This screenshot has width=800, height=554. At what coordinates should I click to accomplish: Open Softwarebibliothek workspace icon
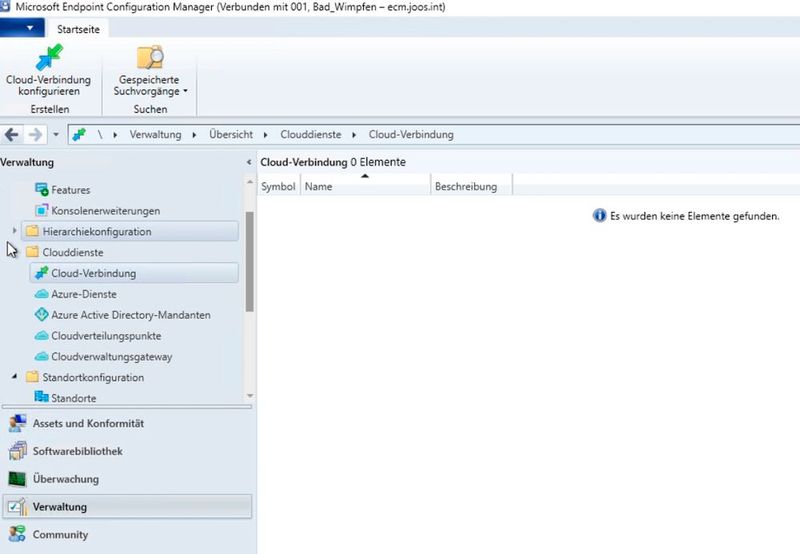point(17,451)
